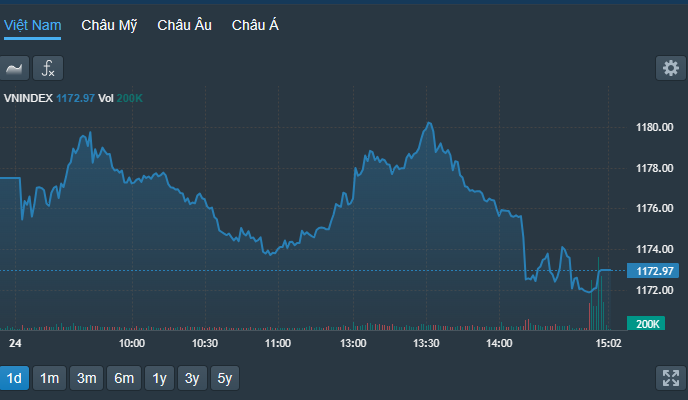This screenshot has height=400, width=688.
Task: Open chart settings gear
Action: [670, 68]
